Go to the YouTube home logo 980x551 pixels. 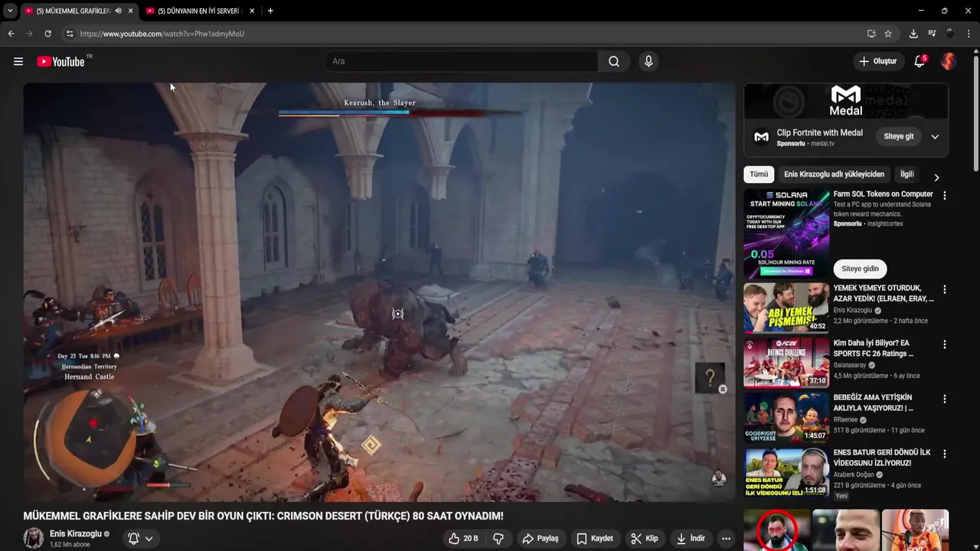click(60, 61)
